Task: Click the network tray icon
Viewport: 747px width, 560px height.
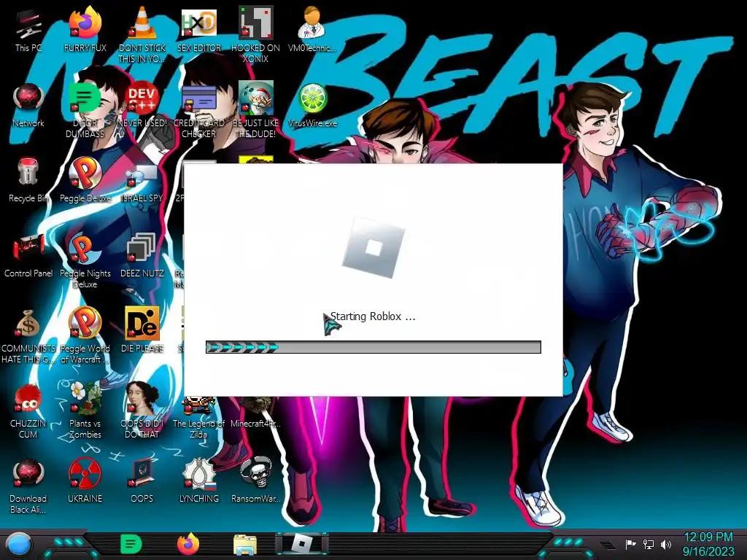Action: click(649, 544)
